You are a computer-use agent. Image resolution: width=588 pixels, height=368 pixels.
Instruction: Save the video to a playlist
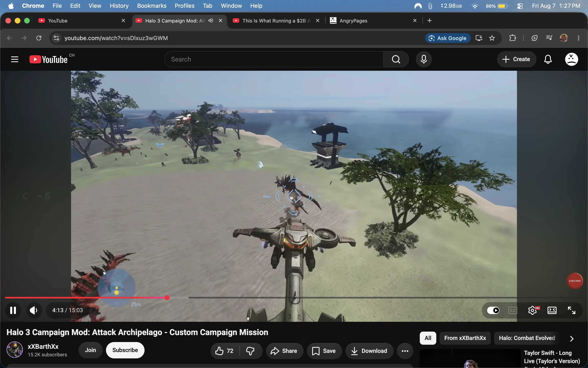pyautogui.click(x=324, y=351)
